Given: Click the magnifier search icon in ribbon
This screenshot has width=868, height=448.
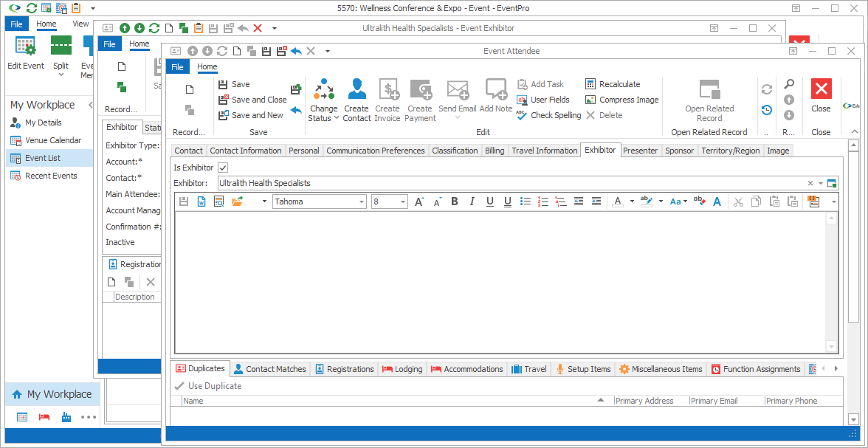Looking at the screenshot, I should [790, 84].
